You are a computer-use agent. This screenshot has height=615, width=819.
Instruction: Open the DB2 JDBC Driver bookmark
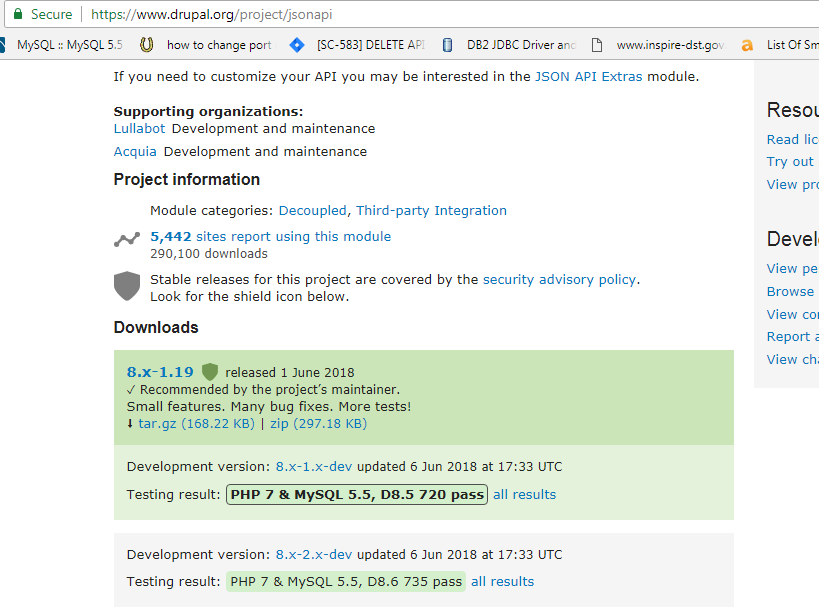509,45
